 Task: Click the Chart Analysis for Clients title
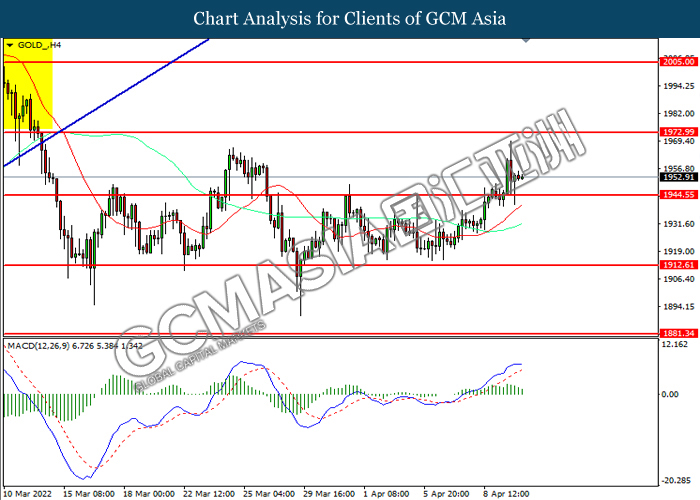click(x=350, y=18)
